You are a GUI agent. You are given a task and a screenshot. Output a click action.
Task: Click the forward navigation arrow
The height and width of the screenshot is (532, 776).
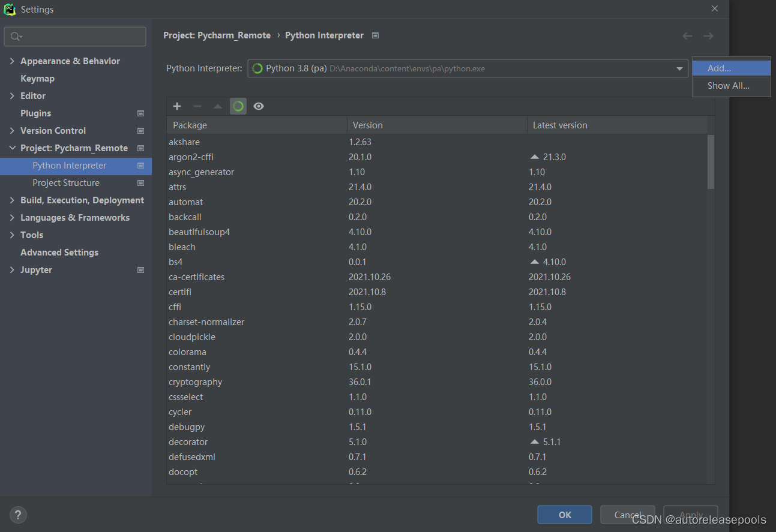708,36
